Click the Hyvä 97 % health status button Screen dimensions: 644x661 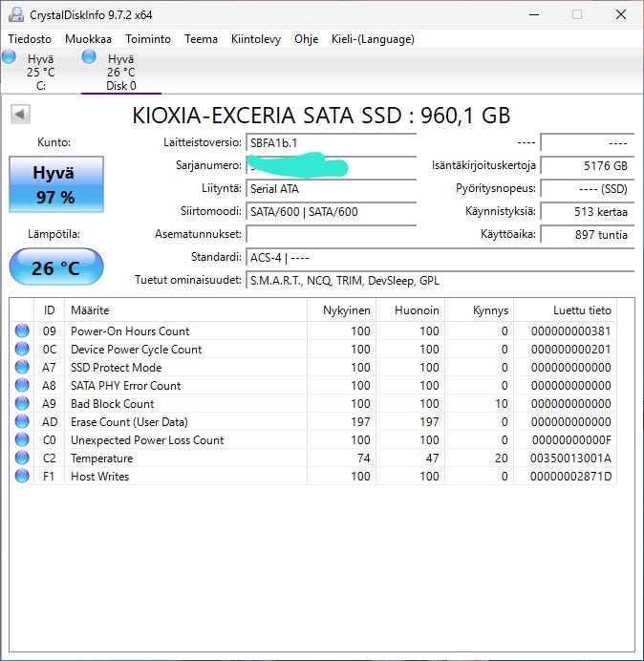tap(56, 184)
